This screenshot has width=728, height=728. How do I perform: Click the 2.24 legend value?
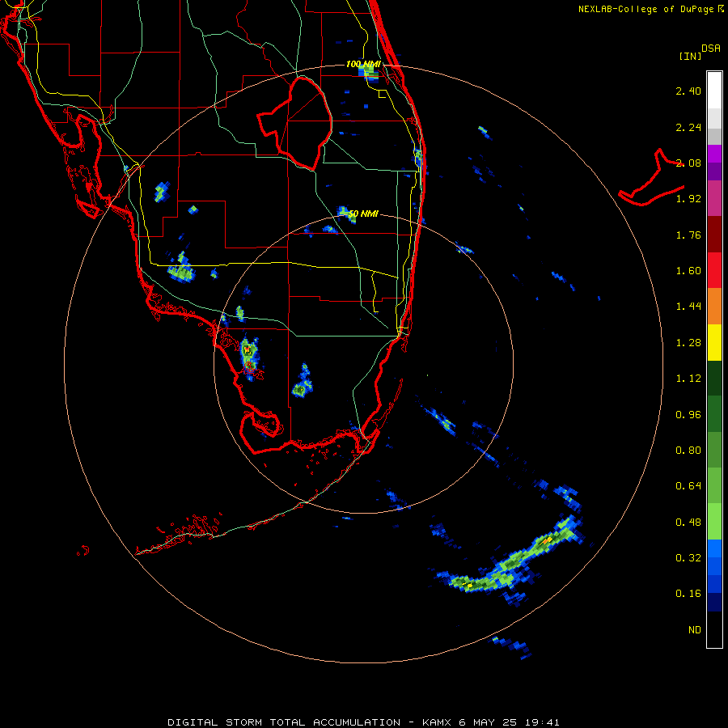click(x=688, y=127)
